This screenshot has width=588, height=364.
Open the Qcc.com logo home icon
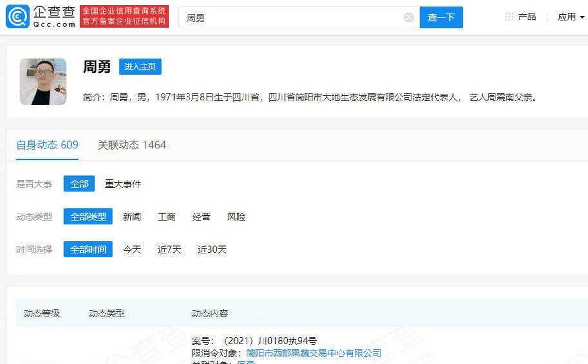(18, 17)
